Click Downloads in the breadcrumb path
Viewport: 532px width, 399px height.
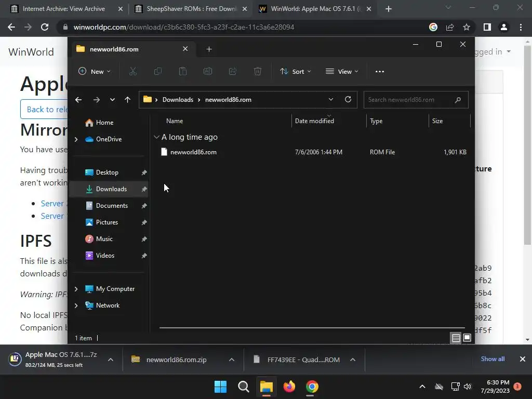(x=178, y=100)
